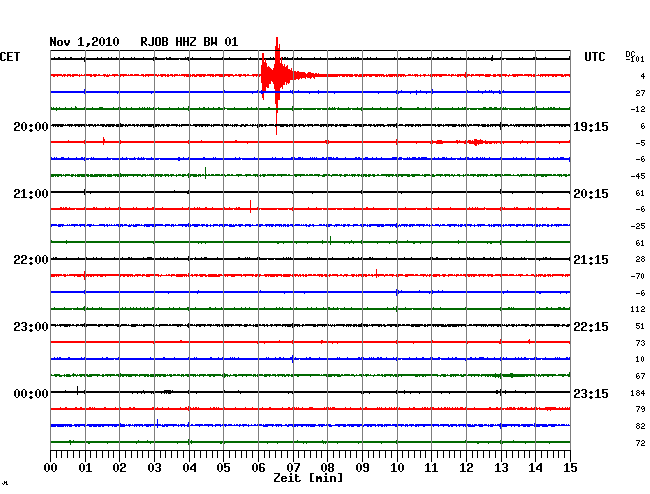
Task: Click the "21:15" UTC time label
Action: [591, 260]
